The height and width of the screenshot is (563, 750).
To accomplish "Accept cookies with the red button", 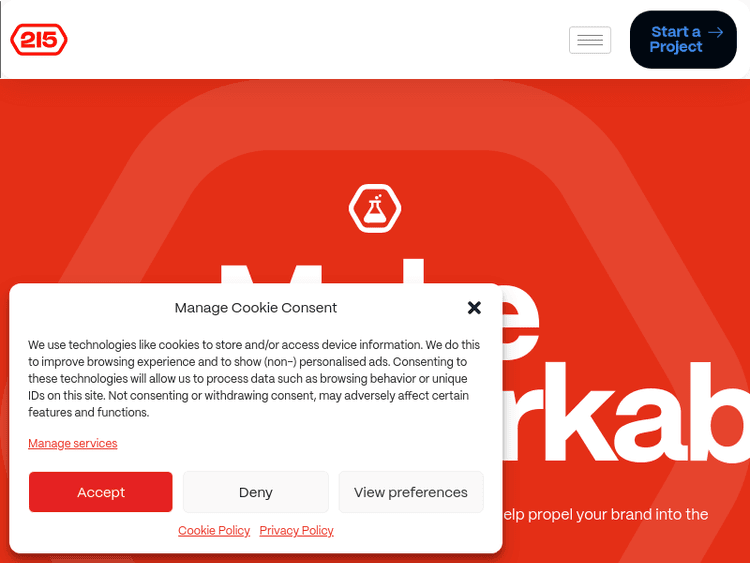I will pyautogui.click(x=100, y=492).
